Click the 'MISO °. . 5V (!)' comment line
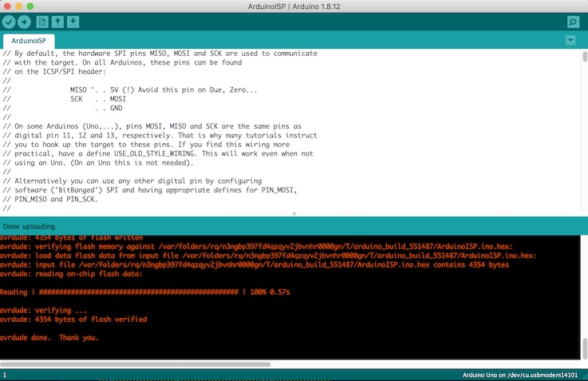This screenshot has height=381, width=588. pyautogui.click(x=130, y=89)
